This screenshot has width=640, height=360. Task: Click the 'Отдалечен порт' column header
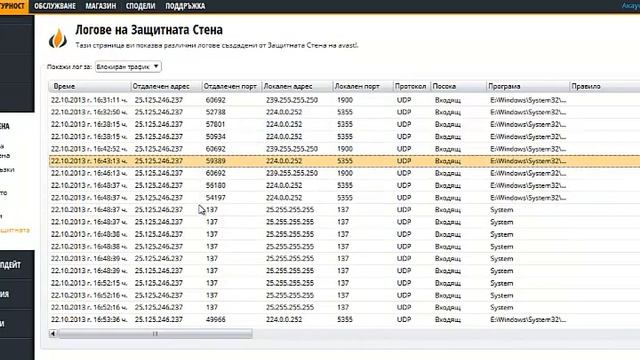pos(231,87)
